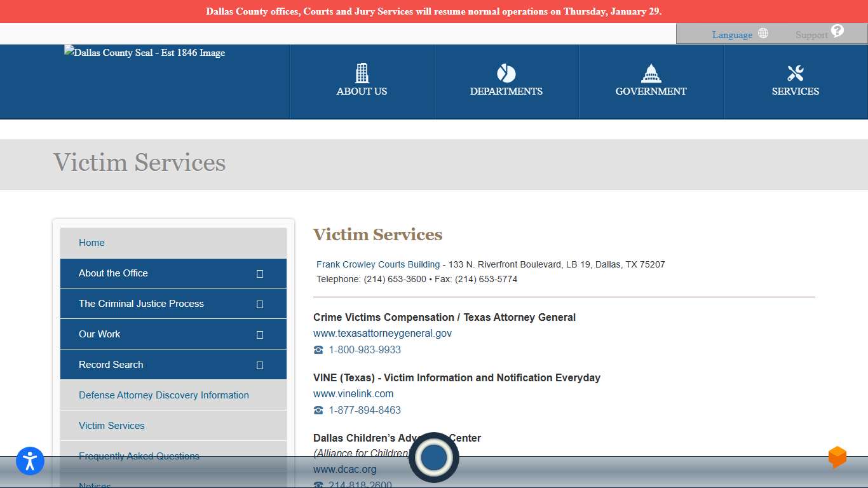Expand the Our Work submenu
This screenshot has height=488, width=868.
259,334
